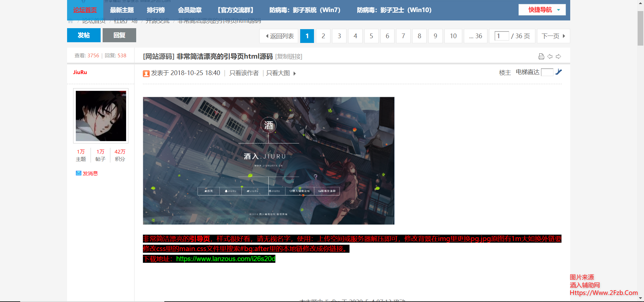This screenshot has height=302, width=644.
Task: Open the post screenshot image
Action: [269, 161]
